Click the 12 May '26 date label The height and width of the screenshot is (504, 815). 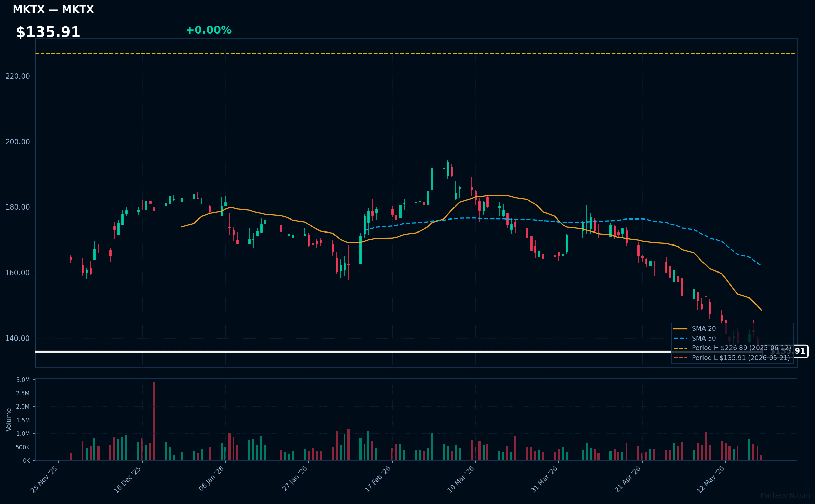pos(711,479)
